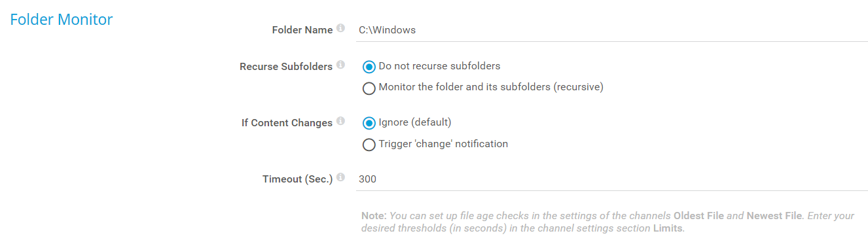Click bold 'Oldest File' in the note
868x244 pixels.
point(698,216)
